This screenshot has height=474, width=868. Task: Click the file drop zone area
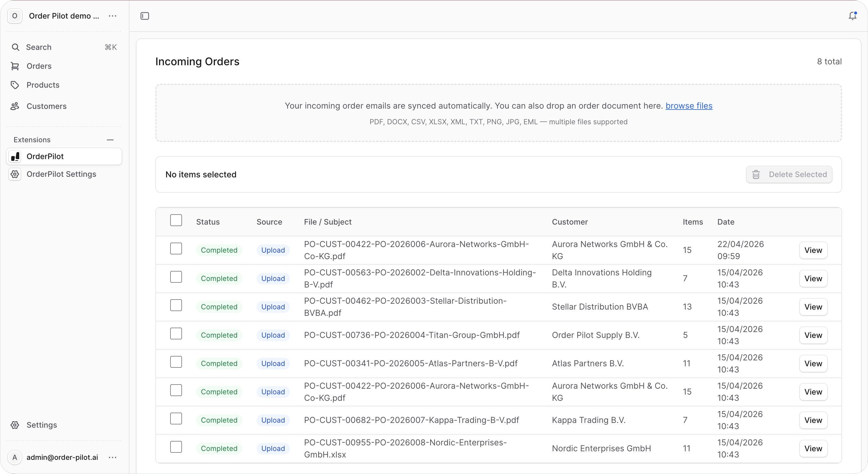(x=498, y=113)
